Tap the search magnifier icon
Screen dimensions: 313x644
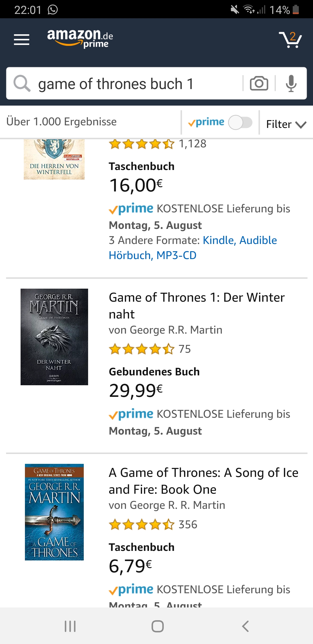[22, 84]
